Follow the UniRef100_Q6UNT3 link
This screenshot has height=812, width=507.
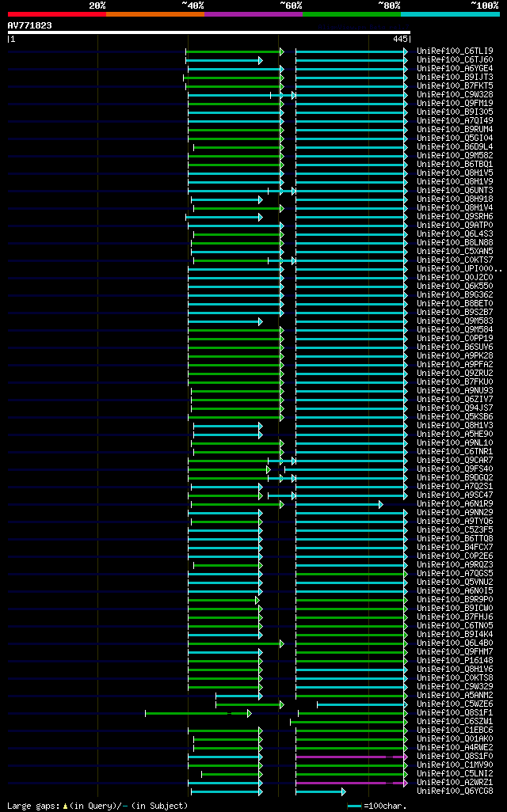click(x=456, y=191)
